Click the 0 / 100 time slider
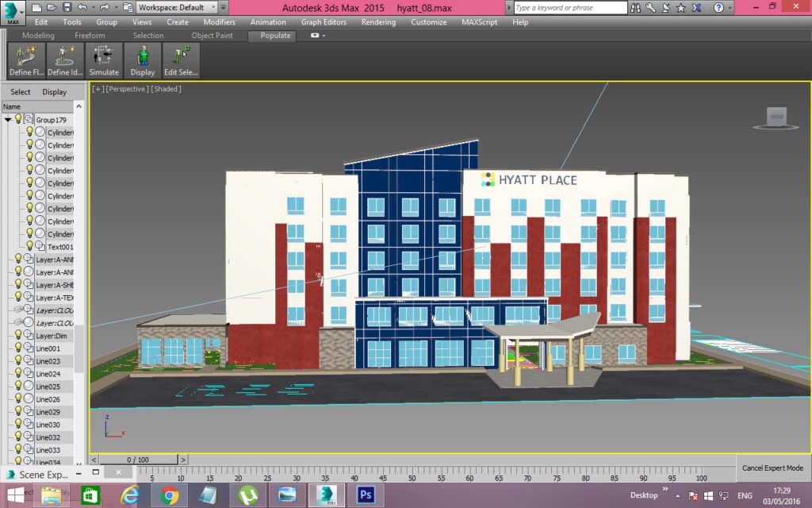812x508 pixels. click(138, 460)
